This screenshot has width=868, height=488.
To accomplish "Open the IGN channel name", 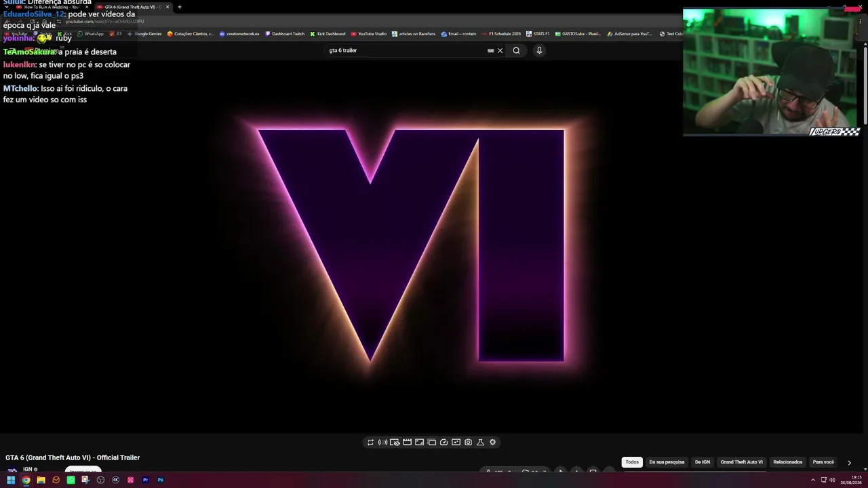I will tap(28, 469).
